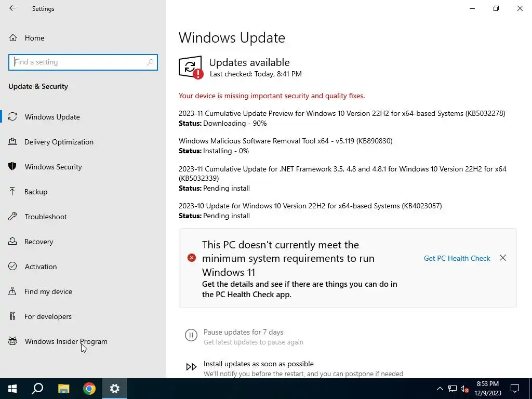
Task: Open the notification Action Center
Action: coord(515,389)
